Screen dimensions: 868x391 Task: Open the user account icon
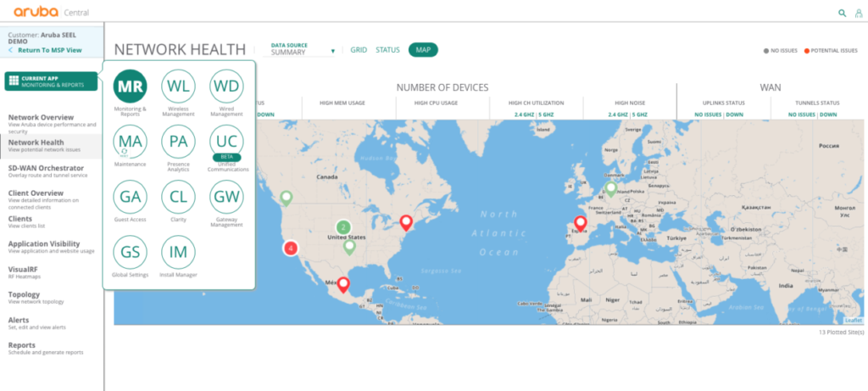(x=857, y=13)
